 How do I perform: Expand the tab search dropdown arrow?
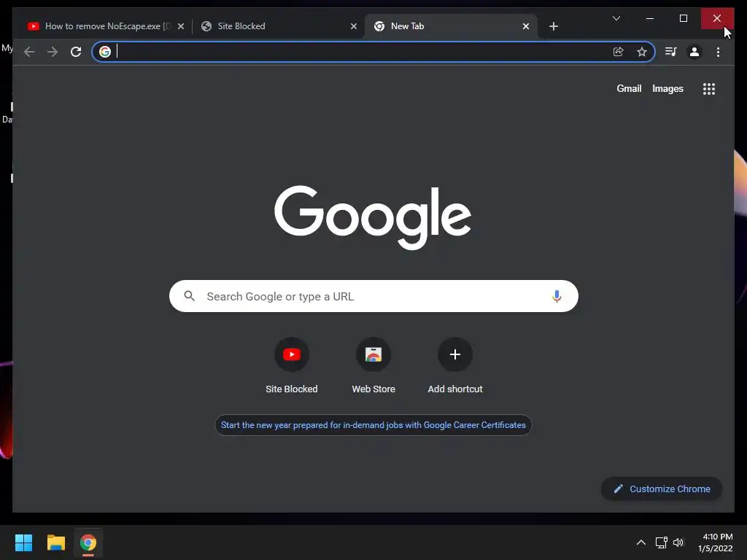point(616,18)
